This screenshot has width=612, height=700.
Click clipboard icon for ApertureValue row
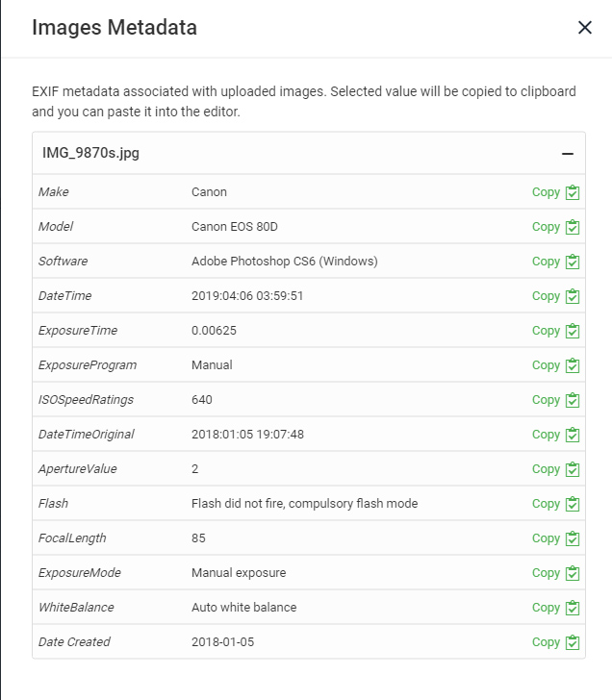[573, 469]
